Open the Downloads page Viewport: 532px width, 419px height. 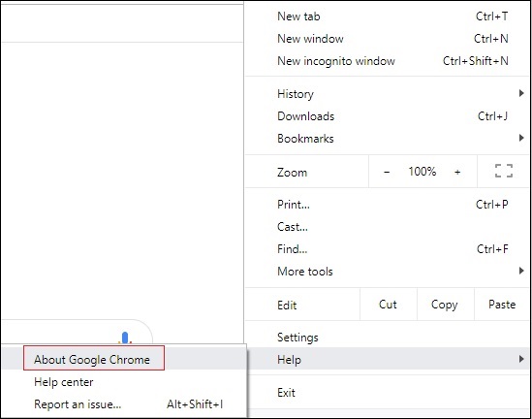387,116
